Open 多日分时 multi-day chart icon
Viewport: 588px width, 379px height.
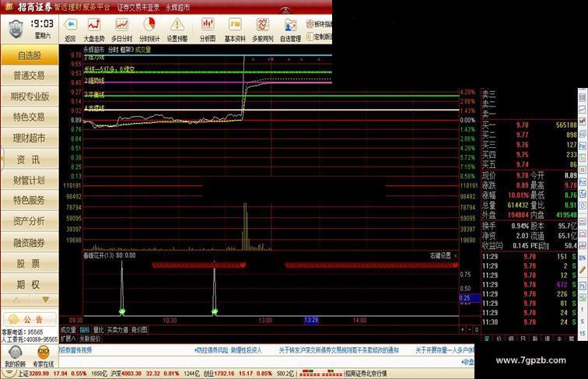(121, 25)
